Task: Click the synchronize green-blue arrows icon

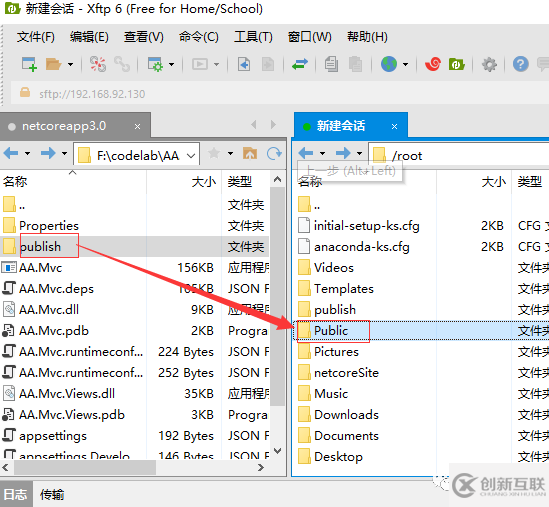Action: (300, 64)
